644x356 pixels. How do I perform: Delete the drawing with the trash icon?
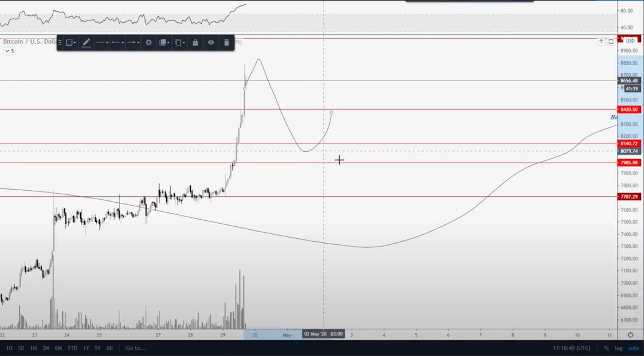pyautogui.click(x=226, y=42)
